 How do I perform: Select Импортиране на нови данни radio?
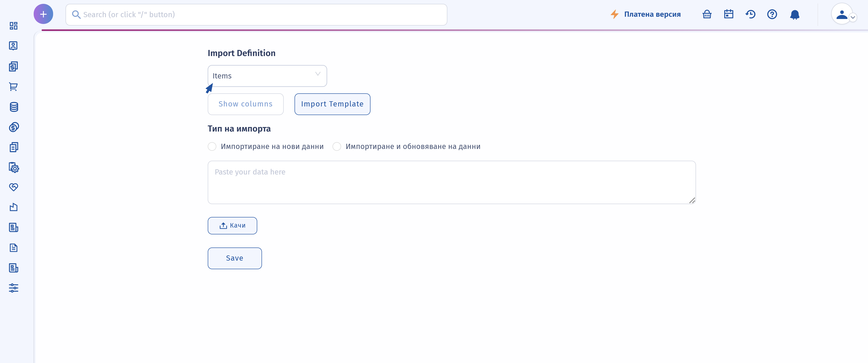pyautogui.click(x=212, y=146)
